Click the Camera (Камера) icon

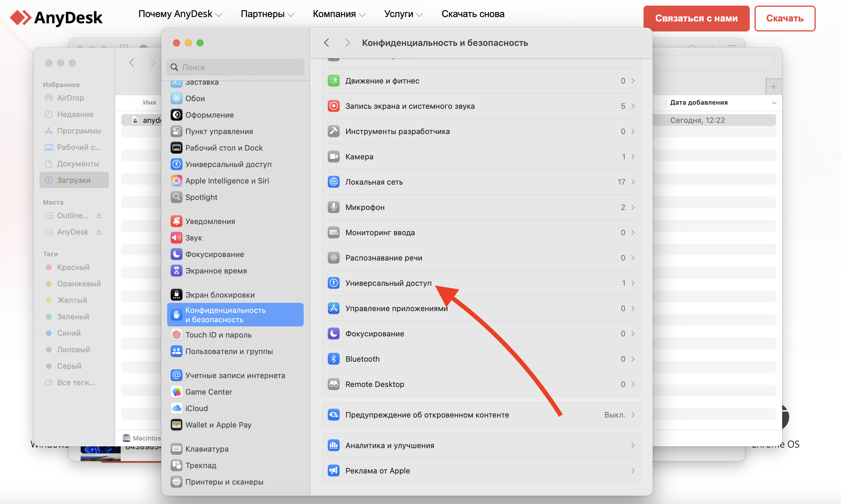click(x=333, y=156)
